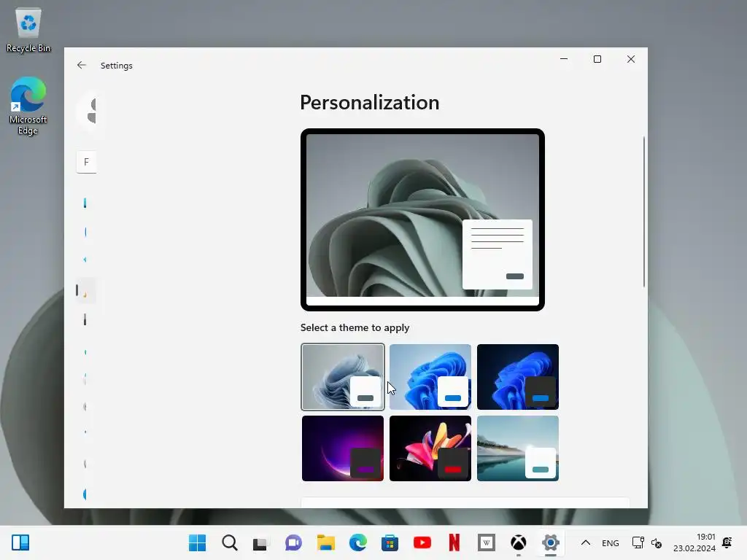The height and width of the screenshot is (560, 747).
Task: Go back using the Settings back arrow
Action: [x=82, y=65]
